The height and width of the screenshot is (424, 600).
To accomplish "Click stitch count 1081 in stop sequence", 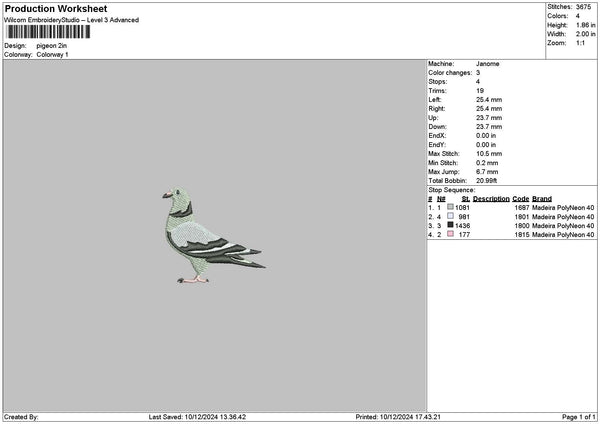I will pos(462,208).
